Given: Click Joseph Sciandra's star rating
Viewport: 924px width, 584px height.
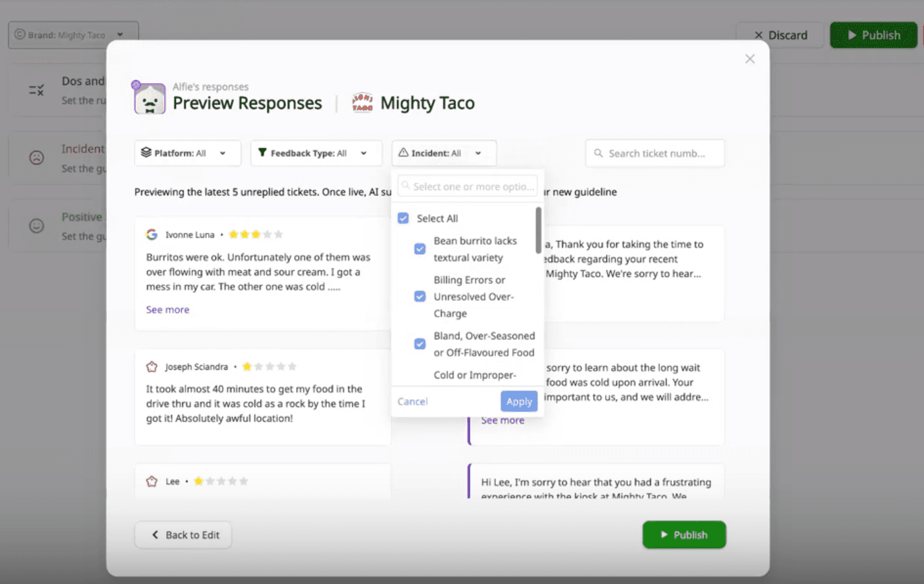Looking at the screenshot, I should pyautogui.click(x=269, y=366).
